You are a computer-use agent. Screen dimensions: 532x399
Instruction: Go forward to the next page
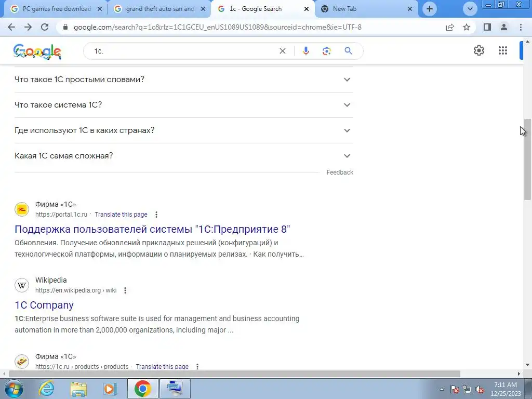(28, 27)
